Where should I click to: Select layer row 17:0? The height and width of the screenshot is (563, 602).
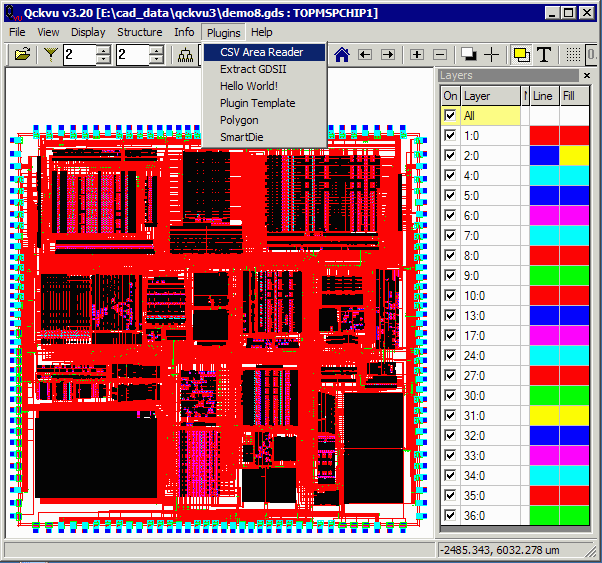pos(490,335)
